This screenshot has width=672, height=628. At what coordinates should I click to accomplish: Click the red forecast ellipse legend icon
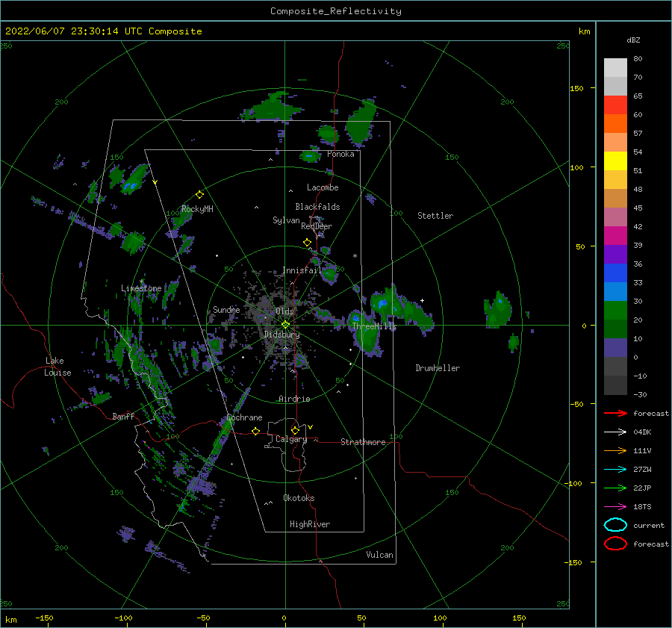tap(615, 544)
